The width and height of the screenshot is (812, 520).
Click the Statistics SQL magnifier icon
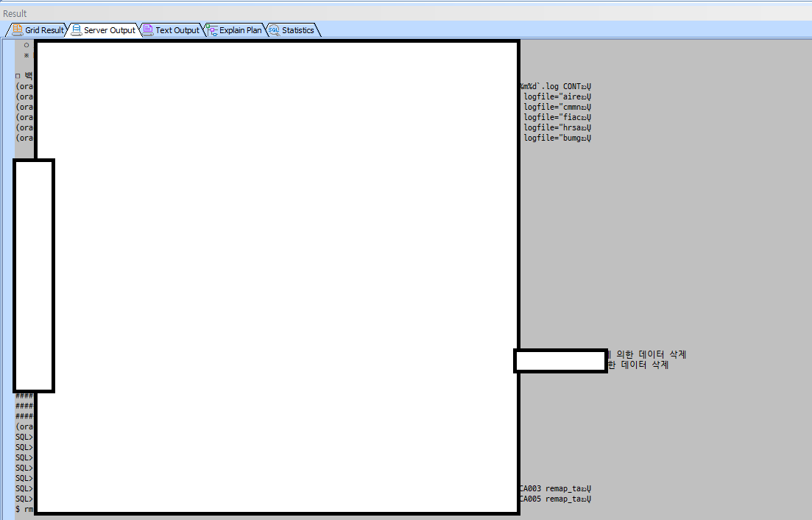274,30
